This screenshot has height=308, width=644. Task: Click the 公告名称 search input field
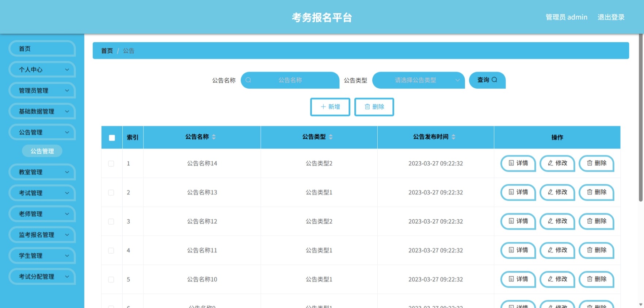point(290,80)
